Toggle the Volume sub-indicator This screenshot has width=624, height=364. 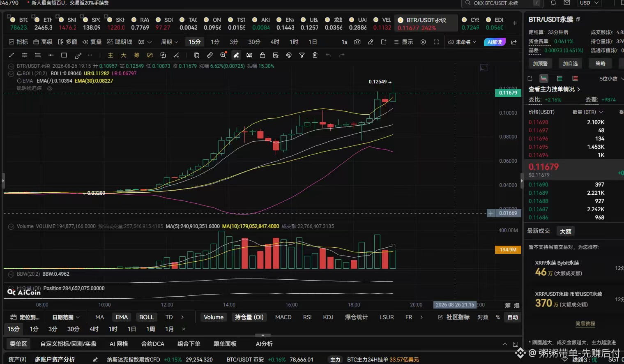coord(214,317)
